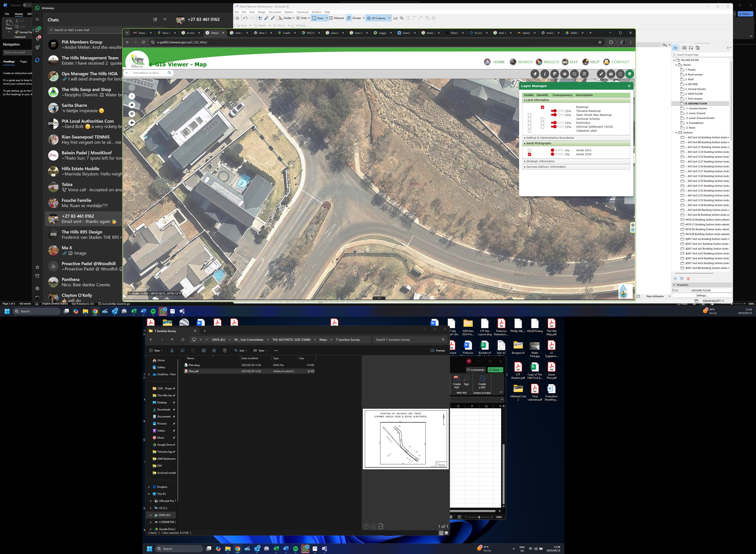Select the Identify info tool icon
The image size is (756, 554).
[x=545, y=74]
